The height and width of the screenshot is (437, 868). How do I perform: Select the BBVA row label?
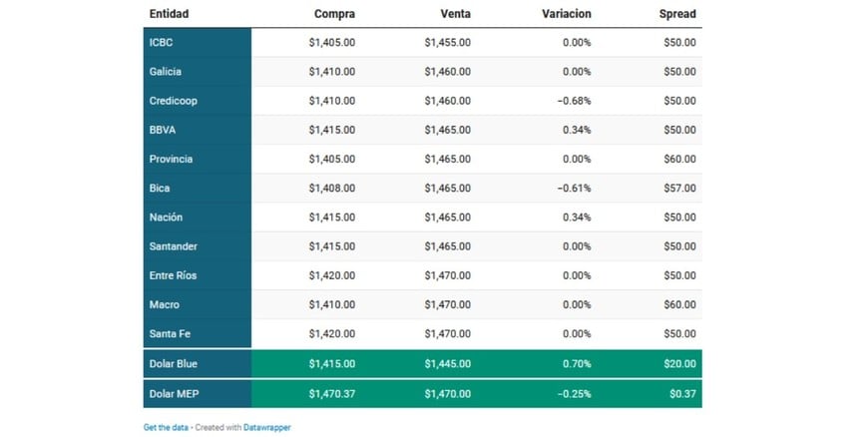click(x=163, y=130)
